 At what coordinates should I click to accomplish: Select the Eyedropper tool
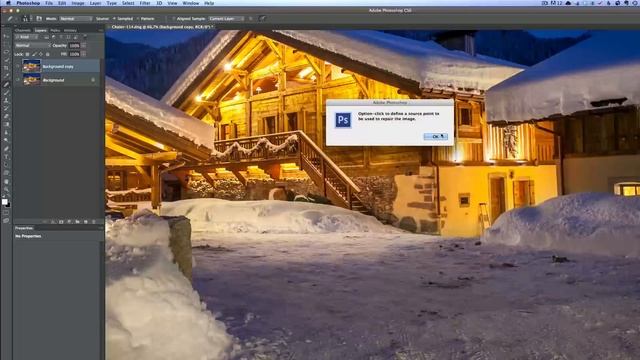tap(6, 76)
